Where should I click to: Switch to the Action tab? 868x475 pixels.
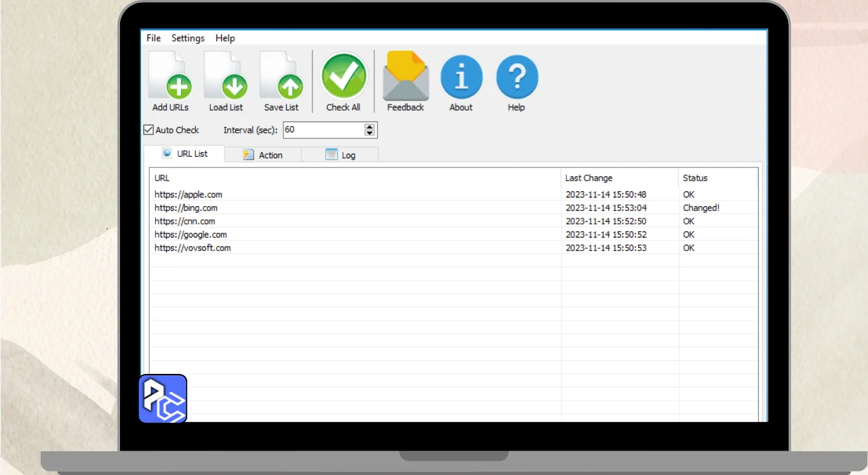263,155
